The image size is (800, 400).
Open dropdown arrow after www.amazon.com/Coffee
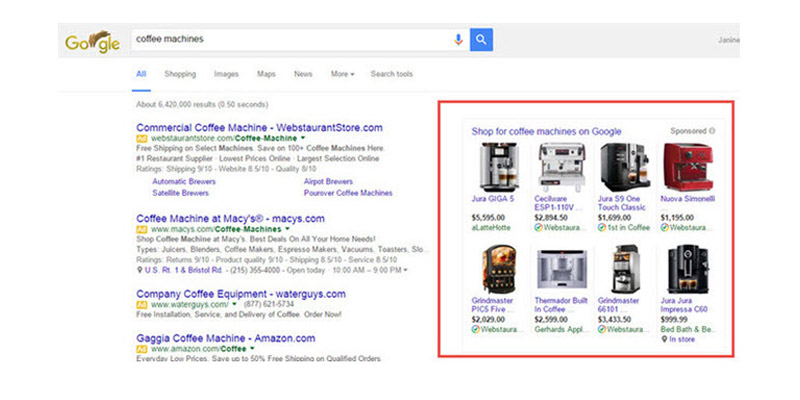252,348
